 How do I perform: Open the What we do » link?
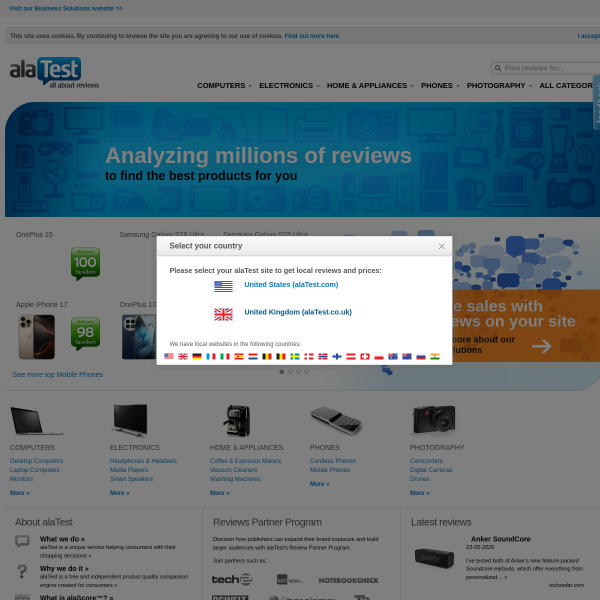tap(62, 539)
